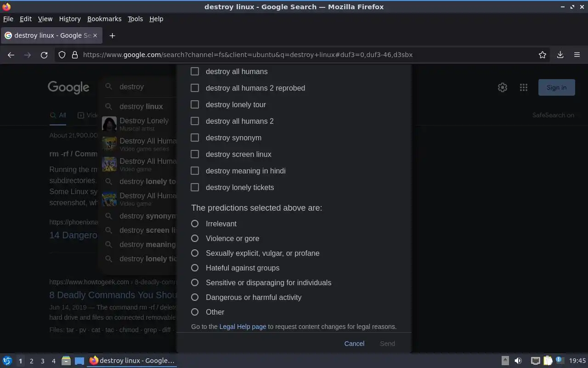Image resolution: width=588 pixels, height=368 pixels.
Task: Reload the current page
Action: point(44,55)
